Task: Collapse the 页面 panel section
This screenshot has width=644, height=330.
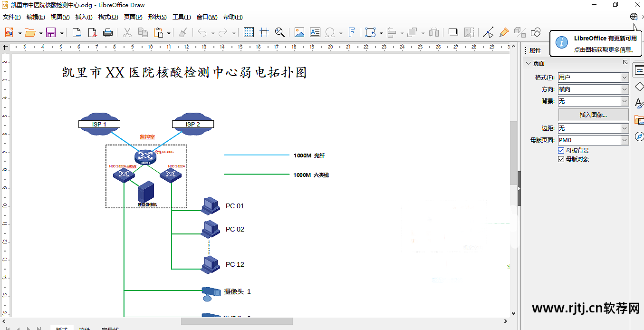Action: point(529,63)
